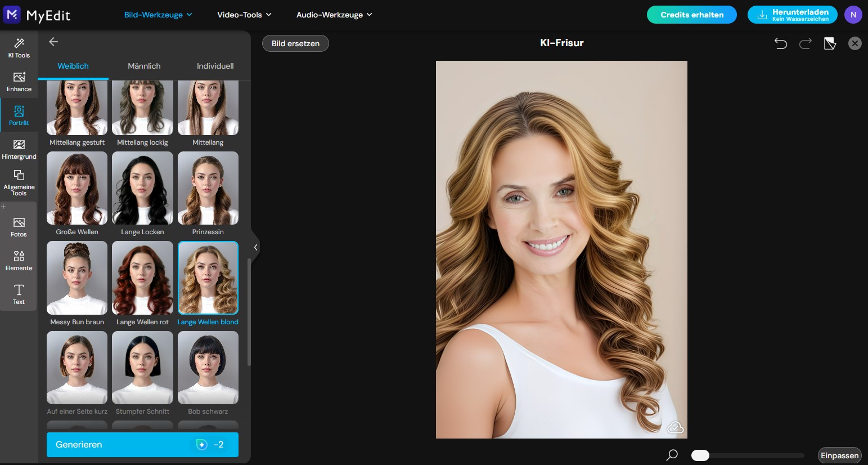
Task: Select the Lange Wellen rot hairstyle
Action: (x=142, y=278)
